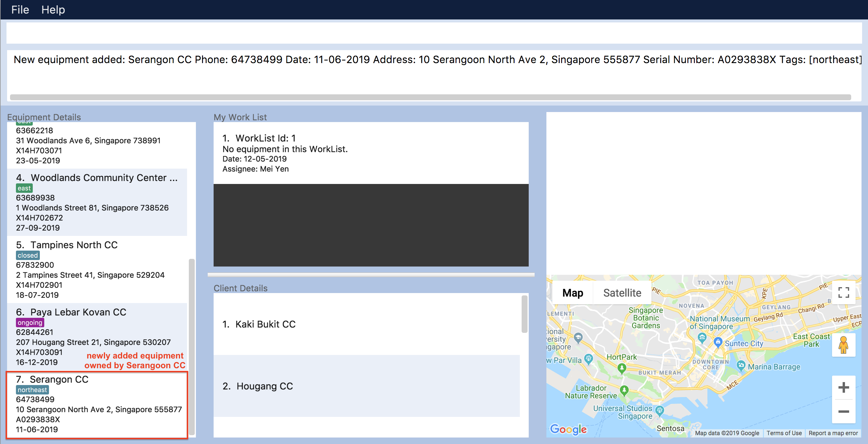868x444 pixels.
Task: Select WorkList Id: 1 entry
Action: tap(371, 153)
